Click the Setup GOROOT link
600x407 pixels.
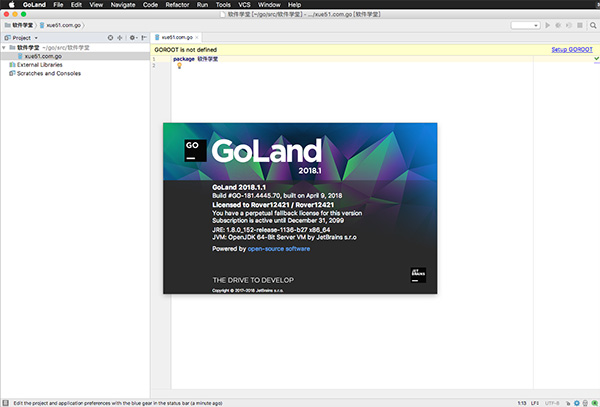coord(572,49)
